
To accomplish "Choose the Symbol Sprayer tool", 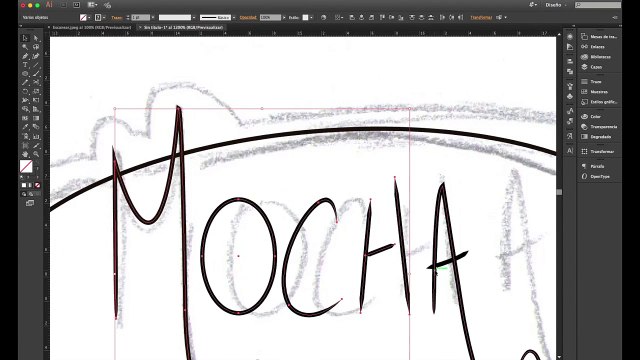I will pos(25,136).
